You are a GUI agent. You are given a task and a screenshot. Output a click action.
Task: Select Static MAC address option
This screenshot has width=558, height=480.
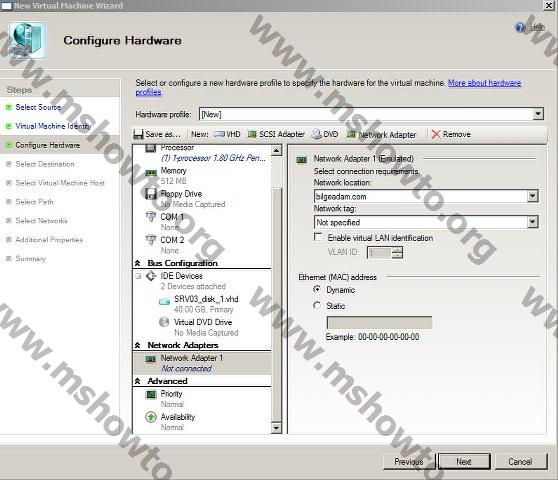point(317,305)
